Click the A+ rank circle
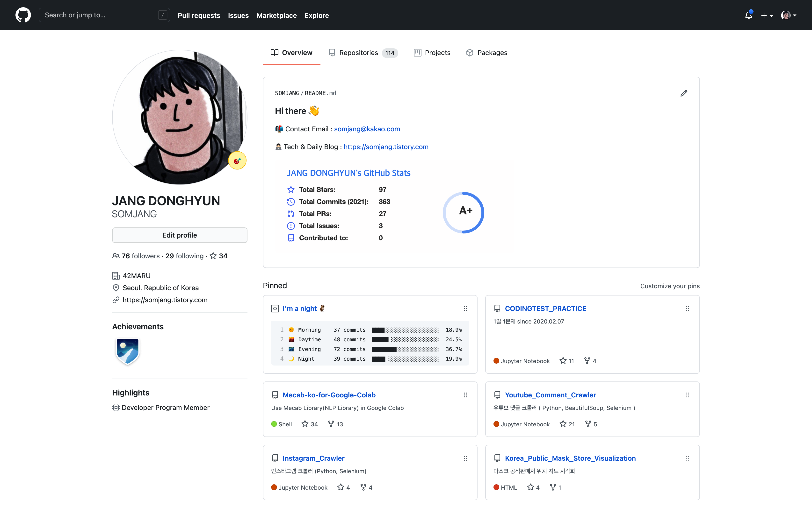 tap(463, 212)
